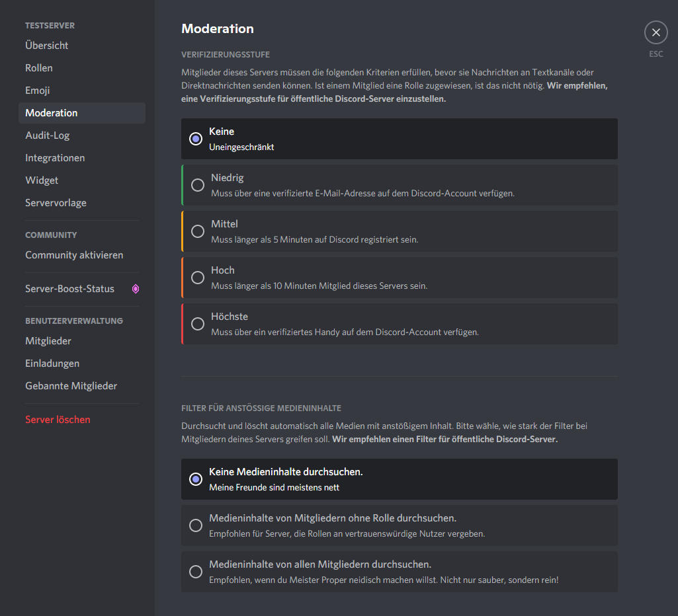
Task: Open the Servervorlage page
Action: pos(56,203)
